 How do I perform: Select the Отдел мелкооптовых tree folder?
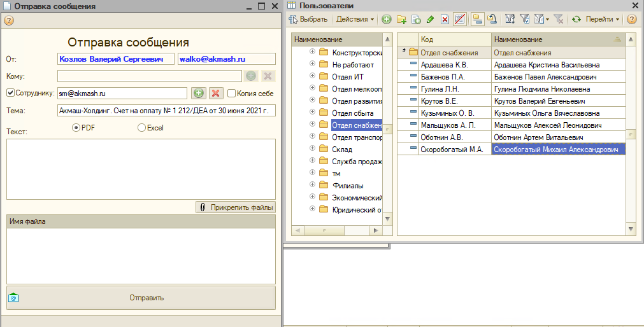pyautogui.click(x=357, y=88)
